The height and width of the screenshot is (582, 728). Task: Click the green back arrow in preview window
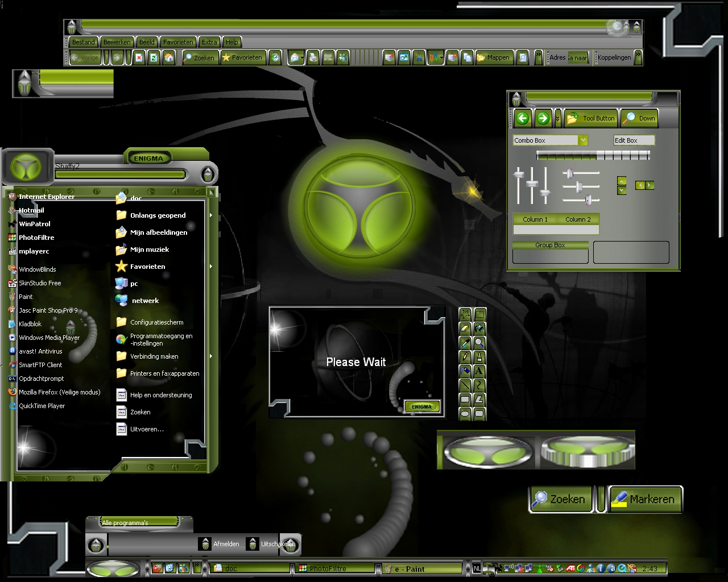coord(523,118)
